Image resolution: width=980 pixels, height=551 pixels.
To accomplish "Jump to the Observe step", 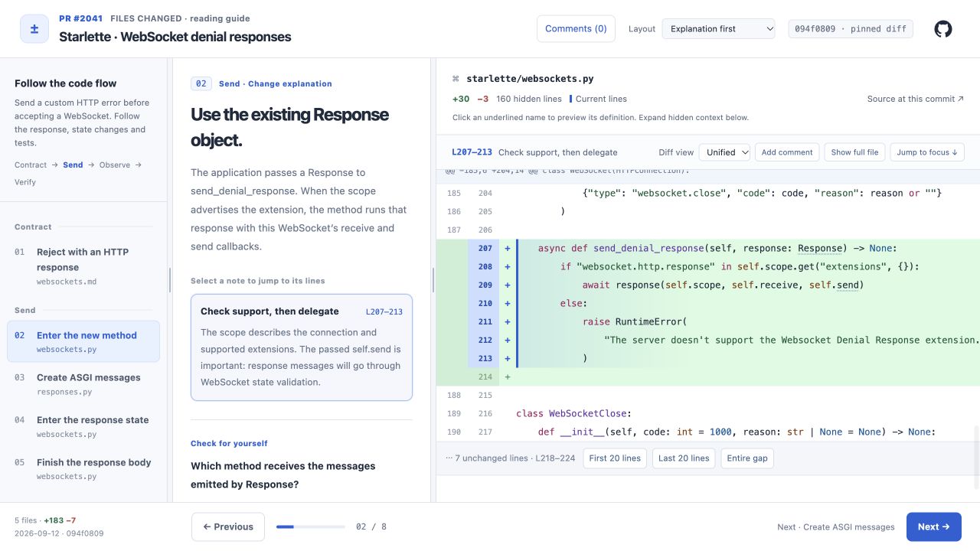I will point(115,165).
